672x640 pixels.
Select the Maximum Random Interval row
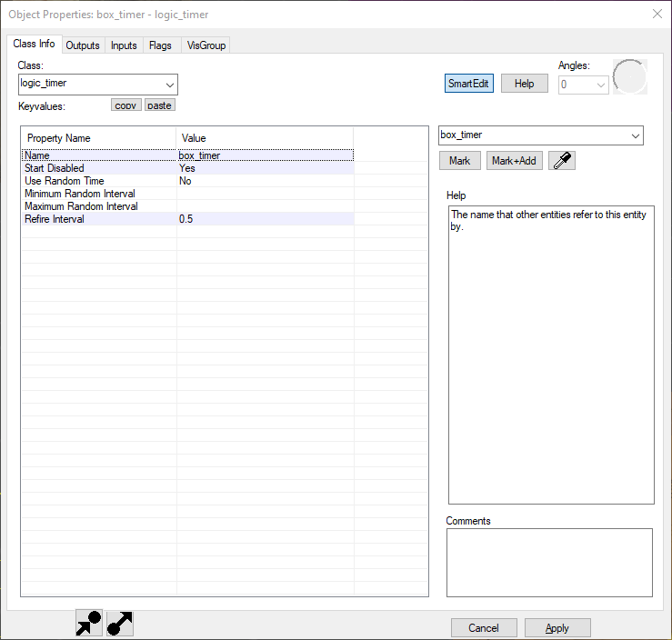click(187, 206)
